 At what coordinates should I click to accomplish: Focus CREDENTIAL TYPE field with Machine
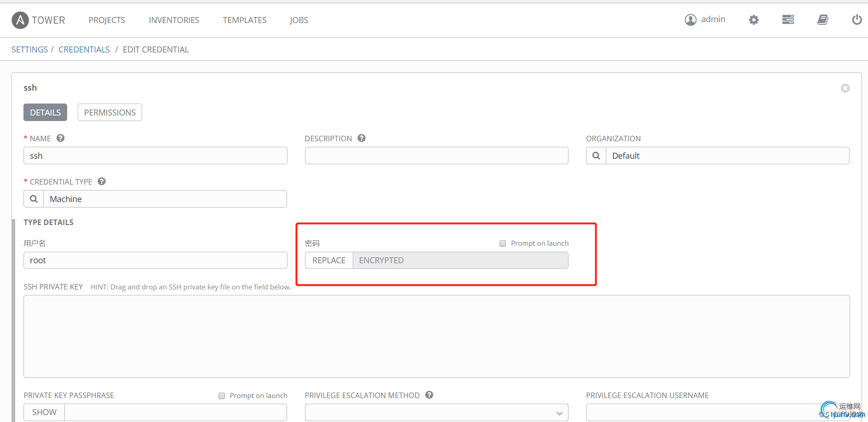coord(165,199)
